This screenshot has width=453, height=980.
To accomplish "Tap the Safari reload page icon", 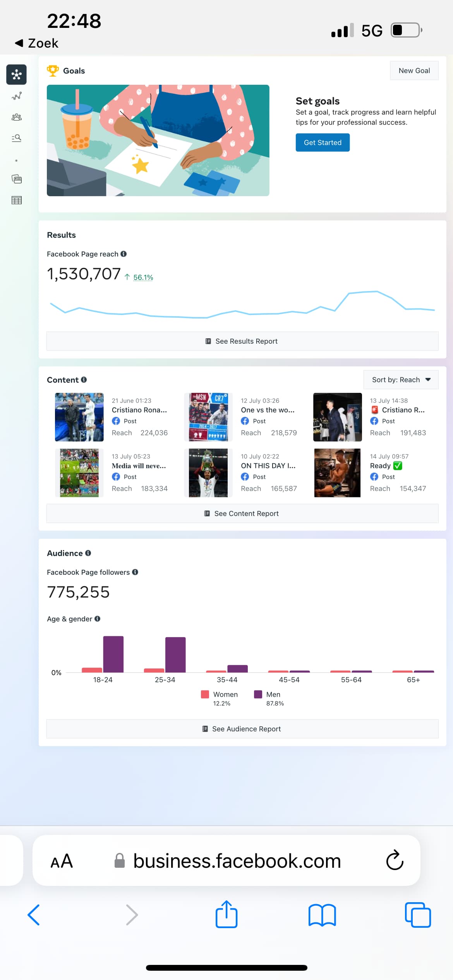I will coord(395,860).
